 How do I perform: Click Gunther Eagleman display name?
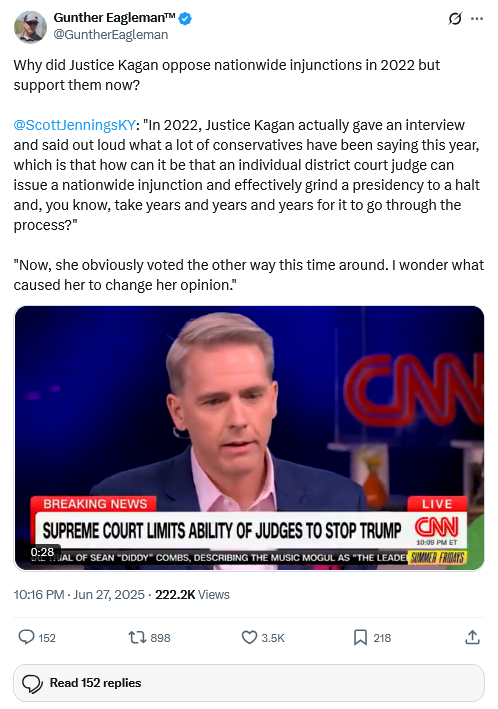114,18
